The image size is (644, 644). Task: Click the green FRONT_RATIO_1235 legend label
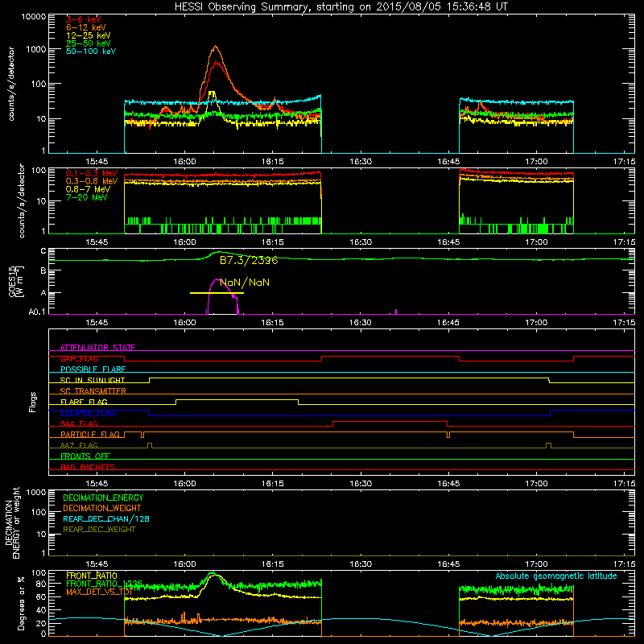coord(104,584)
